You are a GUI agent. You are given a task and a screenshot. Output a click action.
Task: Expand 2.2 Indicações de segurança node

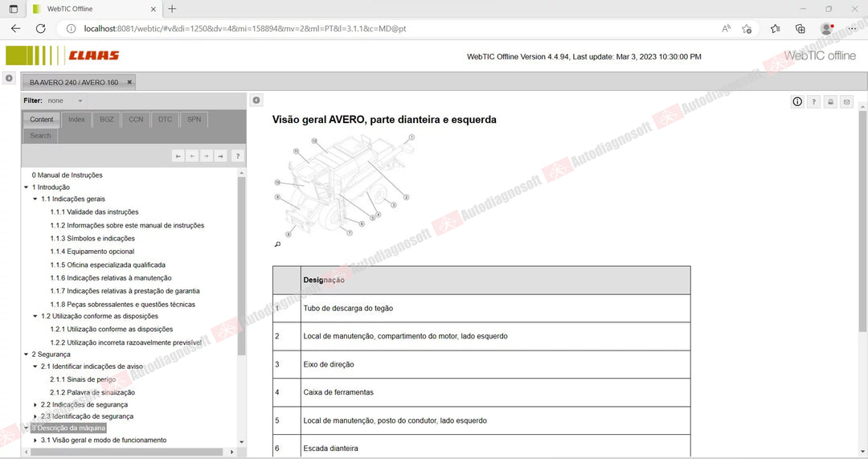pyautogui.click(x=35, y=404)
